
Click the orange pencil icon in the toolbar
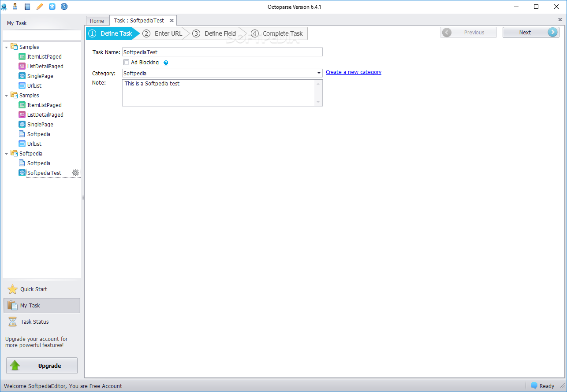[40, 7]
